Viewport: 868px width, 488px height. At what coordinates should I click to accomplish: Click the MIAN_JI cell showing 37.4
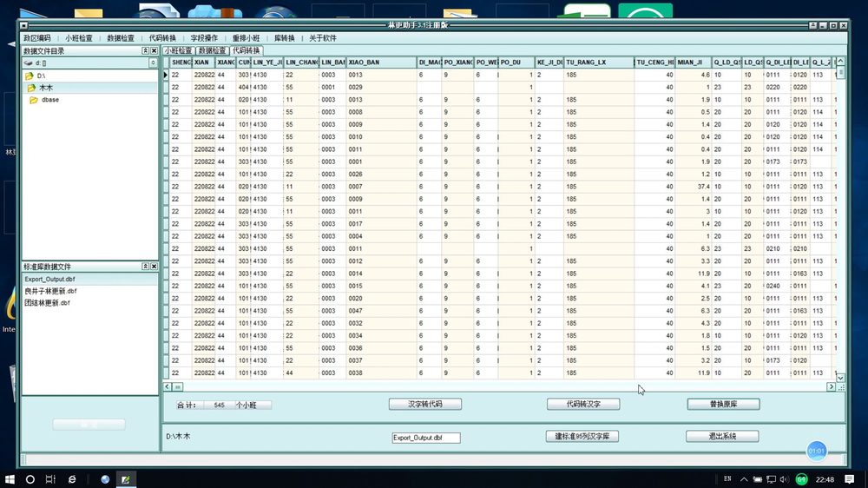pos(694,187)
